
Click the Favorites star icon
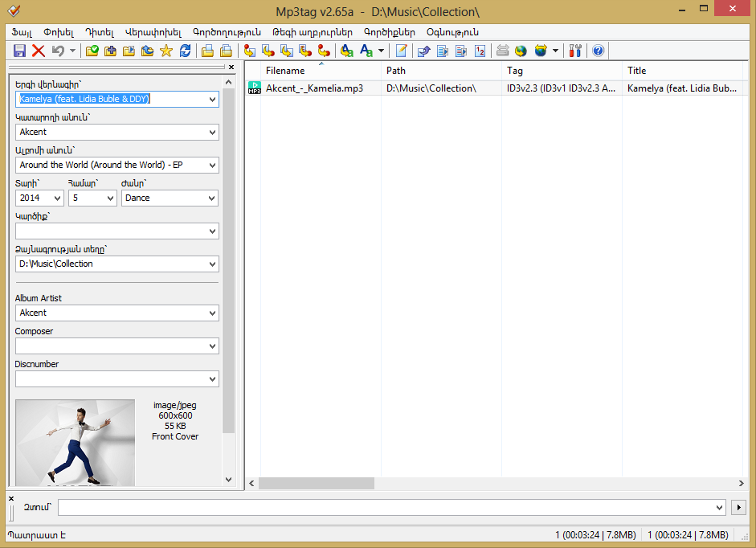tap(166, 51)
